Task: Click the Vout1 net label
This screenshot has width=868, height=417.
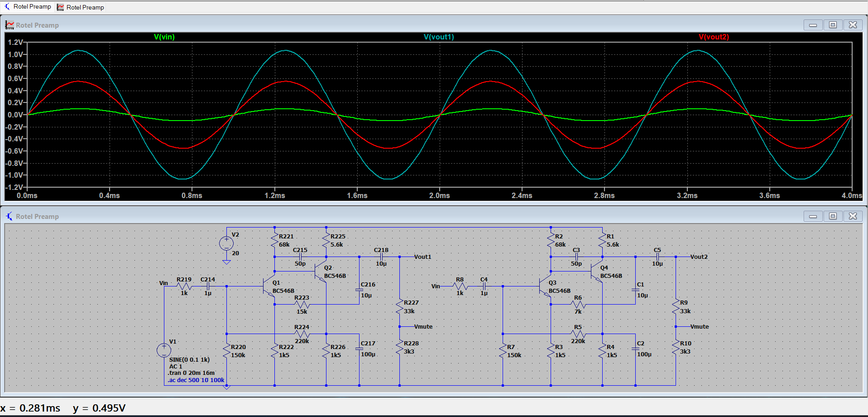Action: (x=423, y=257)
